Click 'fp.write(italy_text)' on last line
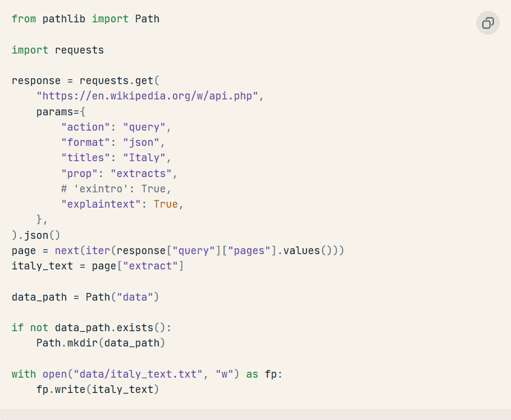The height and width of the screenshot is (420, 511). pyautogui.click(x=98, y=389)
